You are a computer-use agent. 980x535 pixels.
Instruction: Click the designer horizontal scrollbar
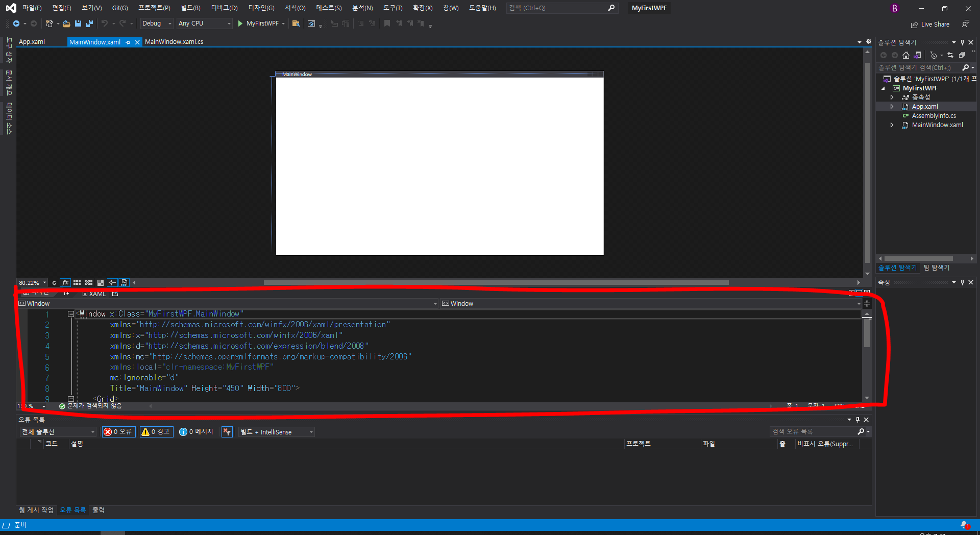[x=496, y=283]
